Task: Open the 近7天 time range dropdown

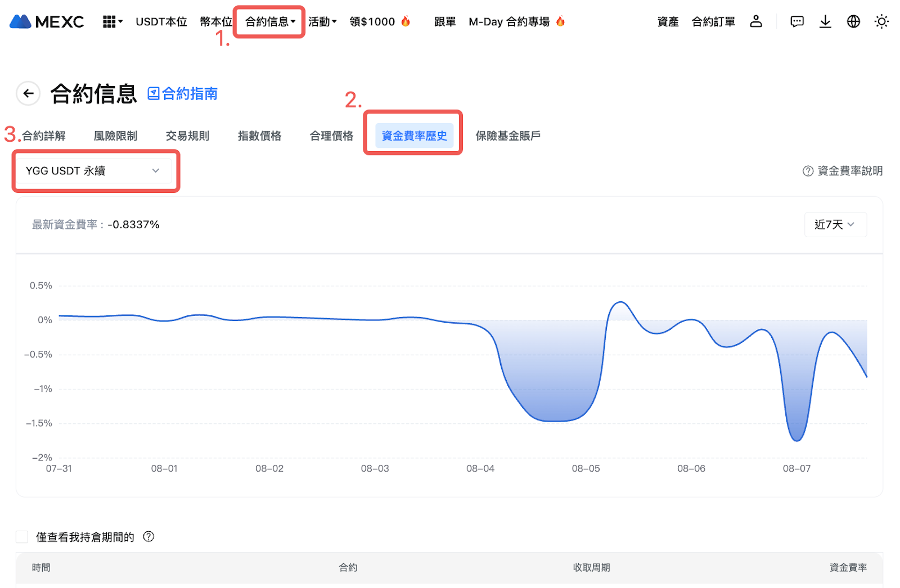Action: point(835,224)
